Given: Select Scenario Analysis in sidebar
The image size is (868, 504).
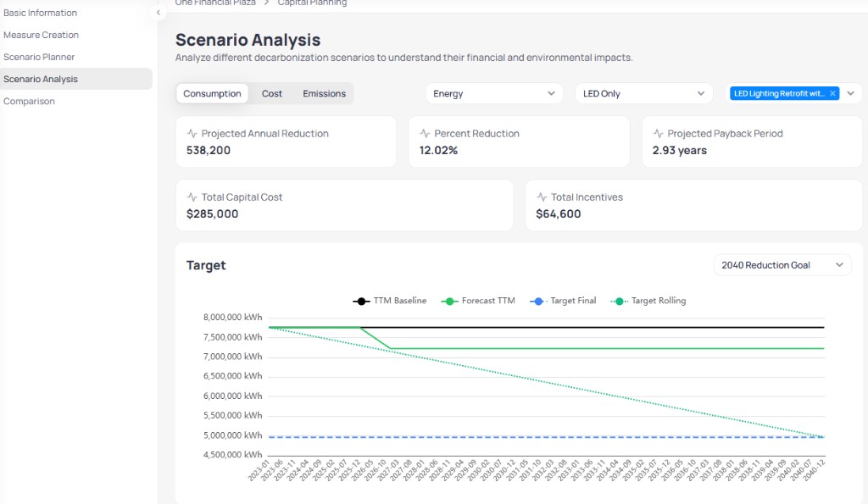Looking at the screenshot, I should [x=75, y=79].
